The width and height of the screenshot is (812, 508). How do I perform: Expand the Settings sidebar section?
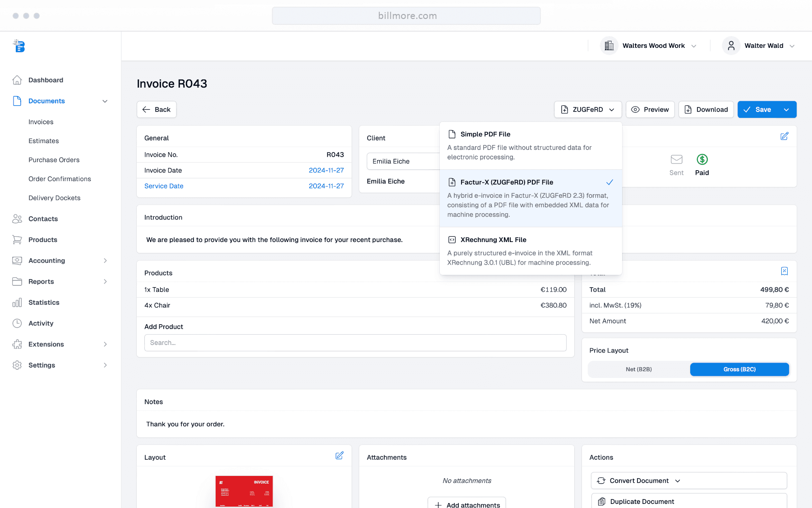[x=105, y=365]
